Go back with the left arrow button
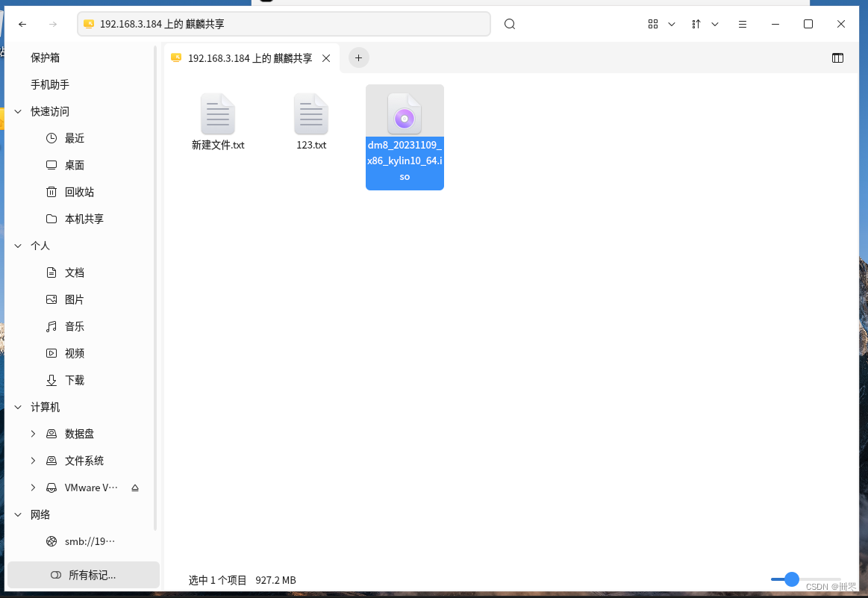The width and height of the screenshot is (868, 598). tap(22, 24)
